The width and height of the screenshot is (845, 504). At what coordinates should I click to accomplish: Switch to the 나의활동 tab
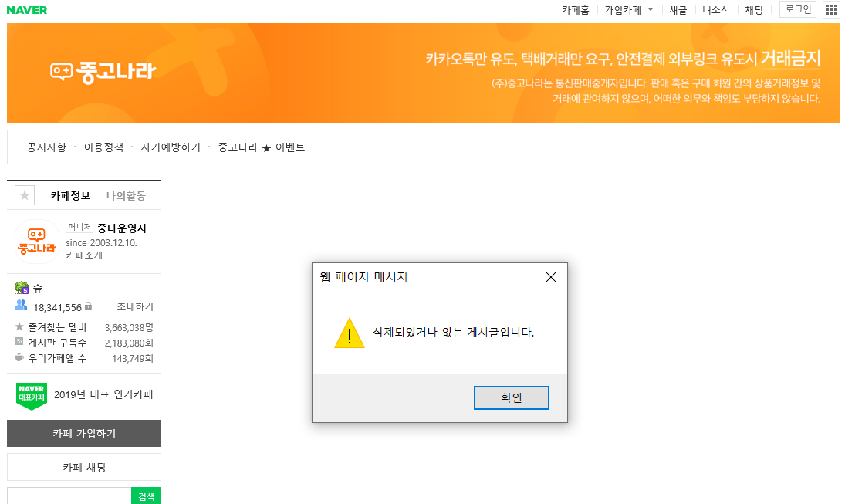pos(126,196)
